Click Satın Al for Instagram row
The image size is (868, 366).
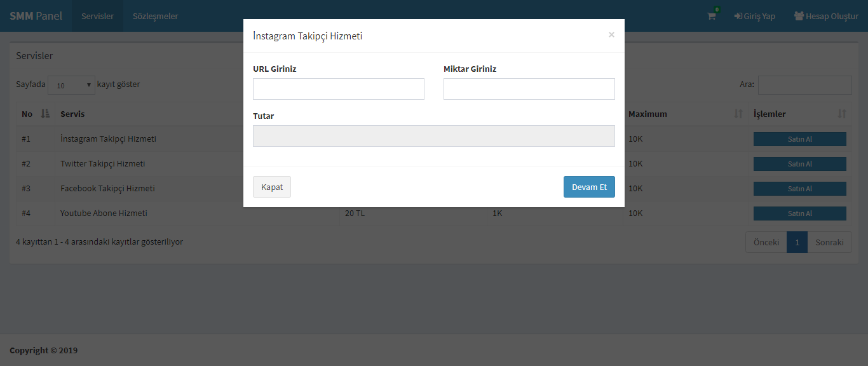[800, 139]
